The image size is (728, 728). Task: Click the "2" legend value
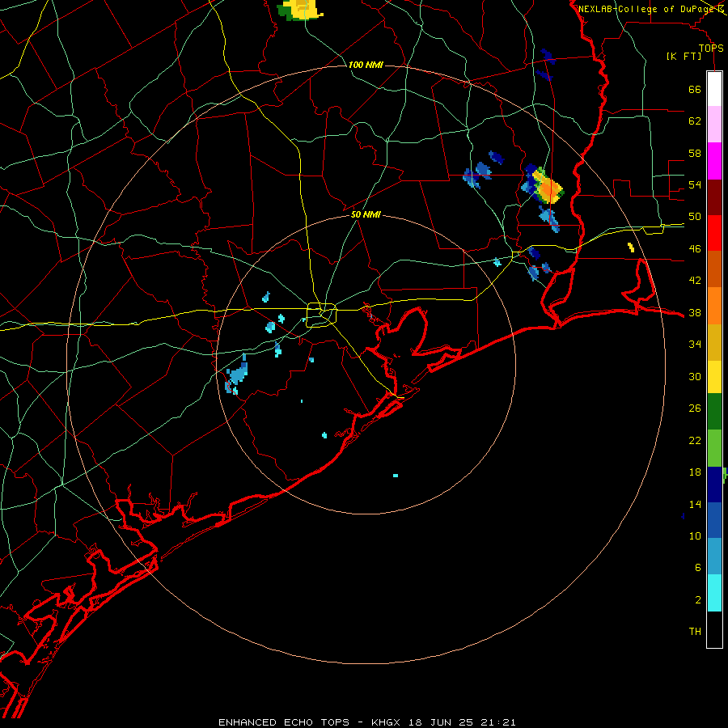click(x=698, y=600)
